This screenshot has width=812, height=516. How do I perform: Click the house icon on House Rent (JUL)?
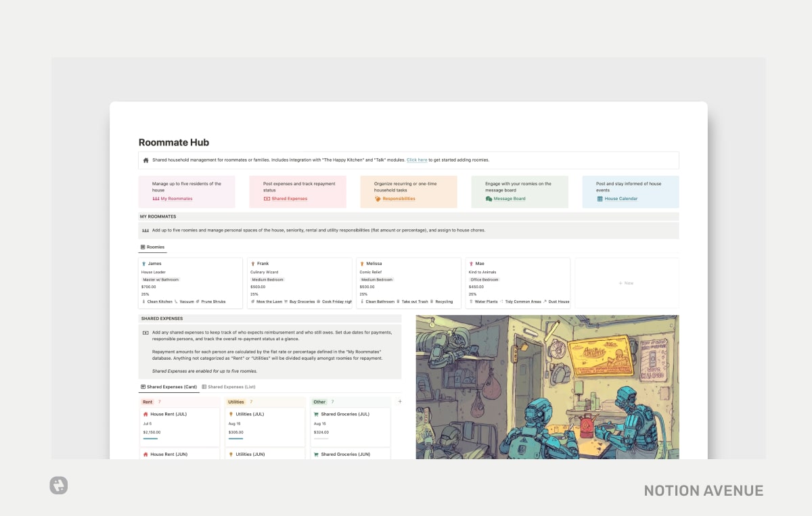point(145,414)
